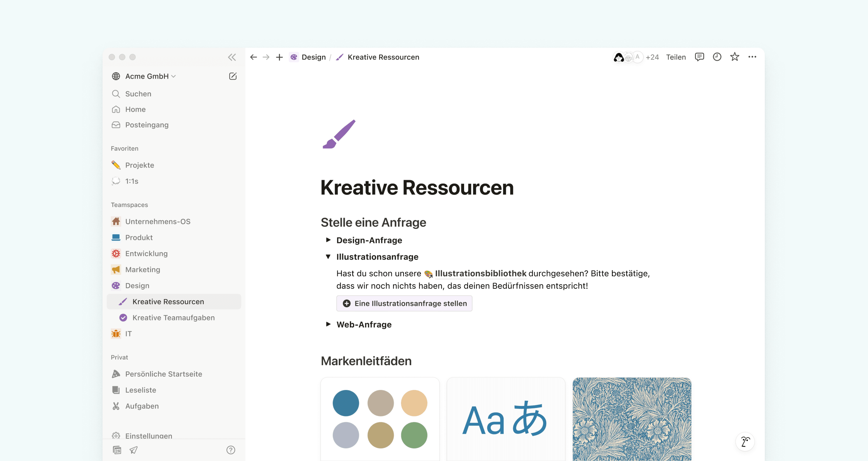Image resolution: width=868 pixels, height=461 pixels.
Task: Click the Teamspaces section header
Action: tap(129, 205)
